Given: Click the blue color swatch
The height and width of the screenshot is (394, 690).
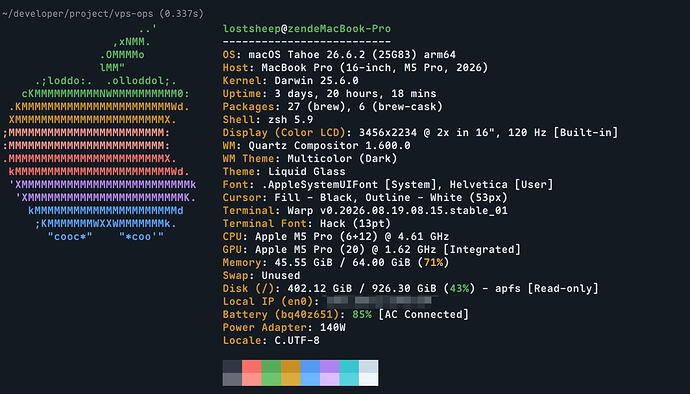Looking at the screenshot, I should click(x=310, y=373).
